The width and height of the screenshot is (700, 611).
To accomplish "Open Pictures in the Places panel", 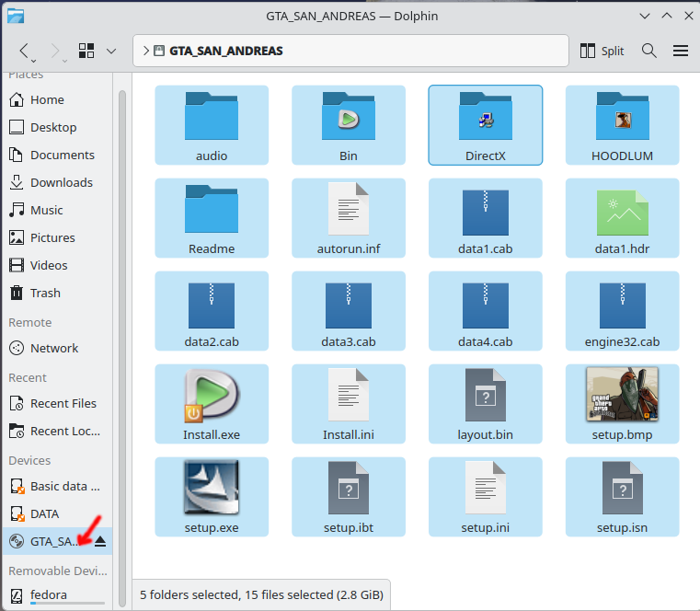I will coord(57,237).
